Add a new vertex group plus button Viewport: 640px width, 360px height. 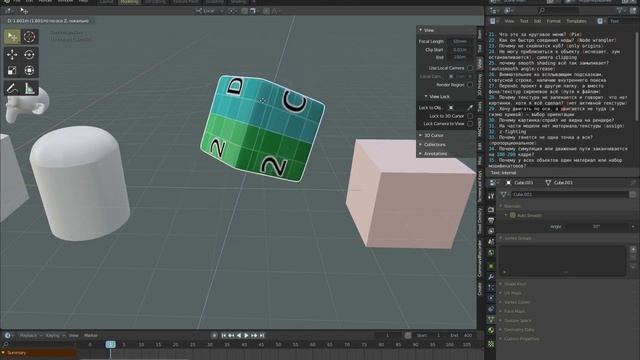point(633,249)
